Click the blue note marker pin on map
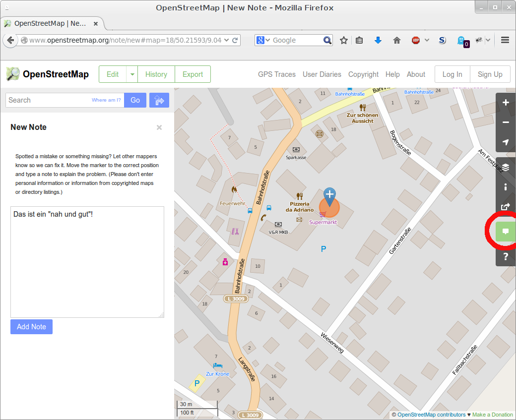 (329, 197)
